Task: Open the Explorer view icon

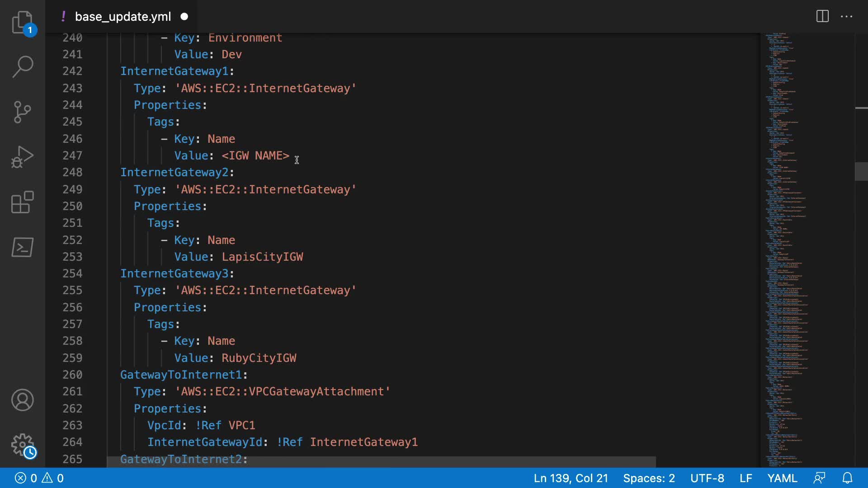Action: tap(22, 22)
